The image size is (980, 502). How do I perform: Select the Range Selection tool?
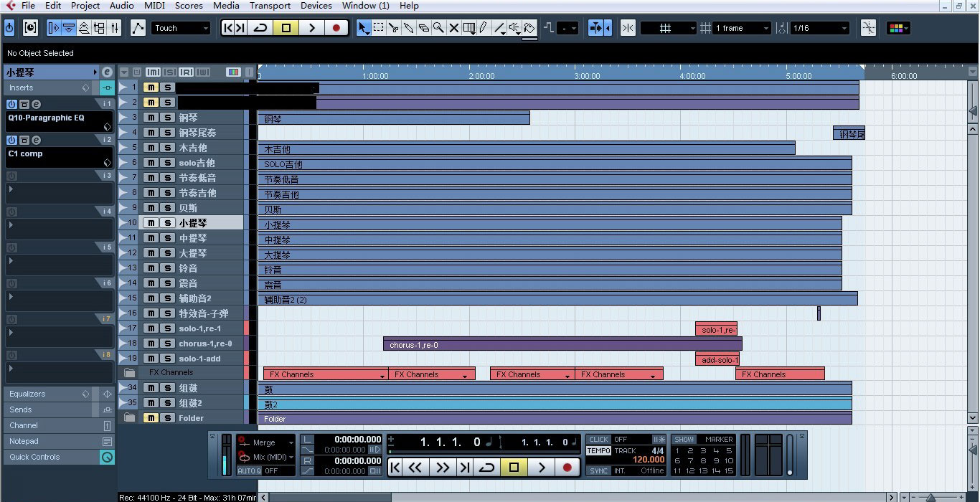coord(378,28)
